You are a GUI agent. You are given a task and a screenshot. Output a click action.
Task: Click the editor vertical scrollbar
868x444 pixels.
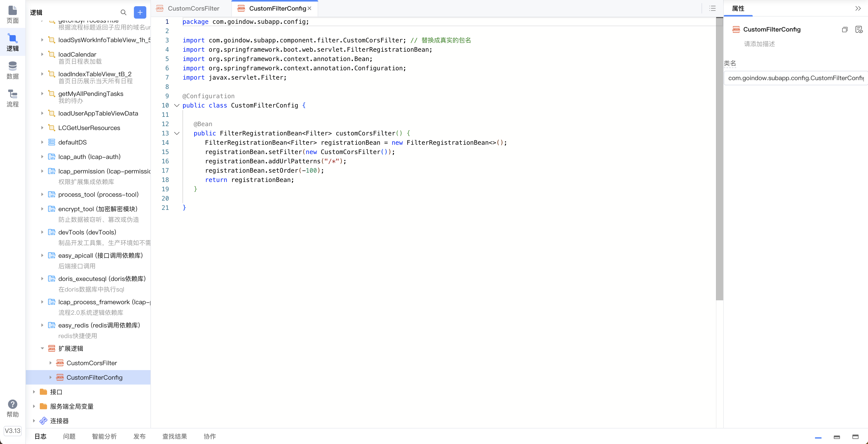pyautogui.click(x=719, y=158)
